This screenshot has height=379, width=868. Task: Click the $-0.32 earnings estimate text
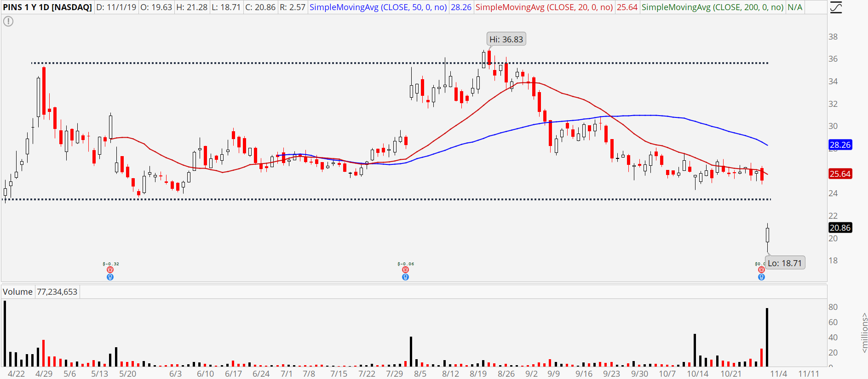111,264
